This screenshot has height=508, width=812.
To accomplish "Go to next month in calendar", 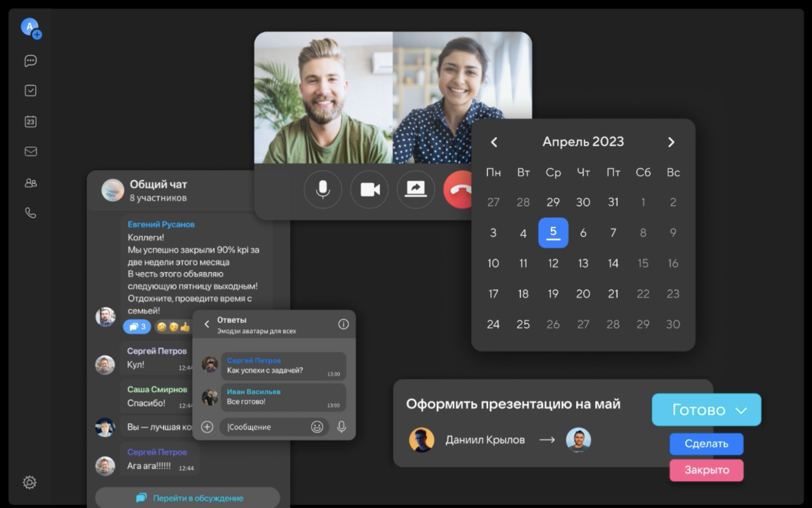I will click(x=671, y=142).
